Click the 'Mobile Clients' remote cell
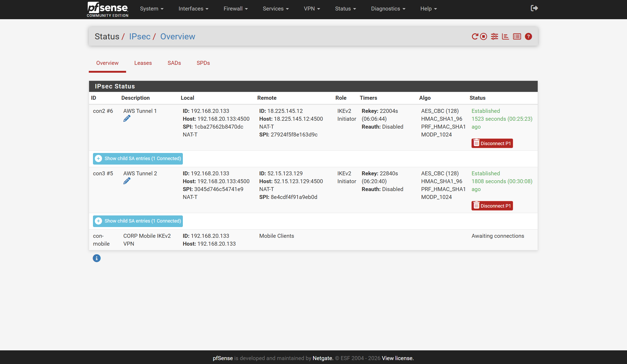 pos(277,236)
